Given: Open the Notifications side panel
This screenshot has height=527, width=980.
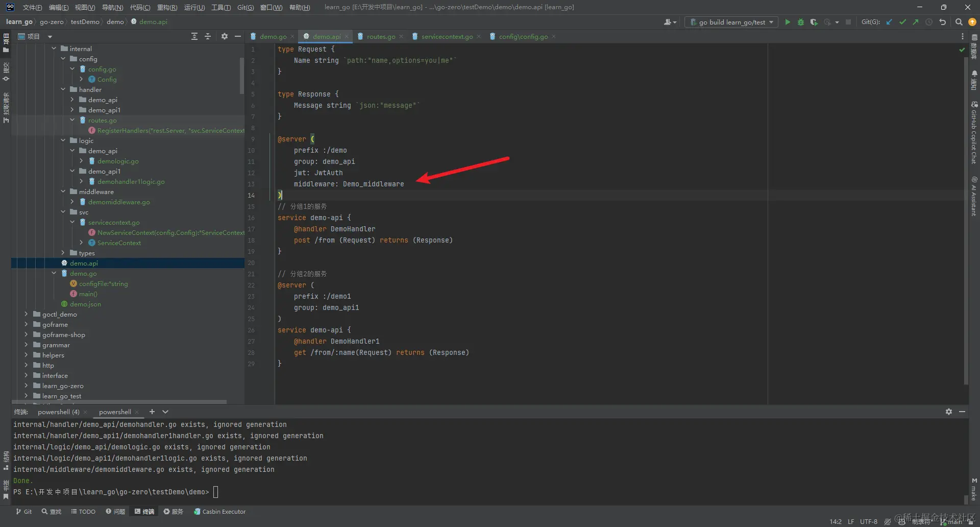Looking at the screenshot, I should click(974, 80).
